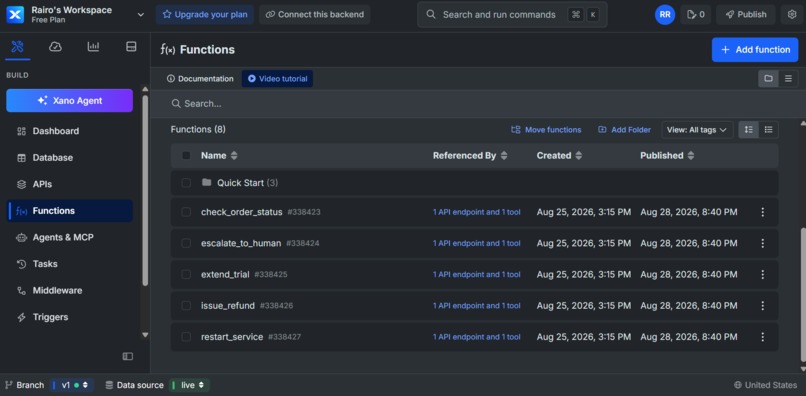Click the Search and run commands box
The height and width of the screenshot is (396, 806).
512,14
